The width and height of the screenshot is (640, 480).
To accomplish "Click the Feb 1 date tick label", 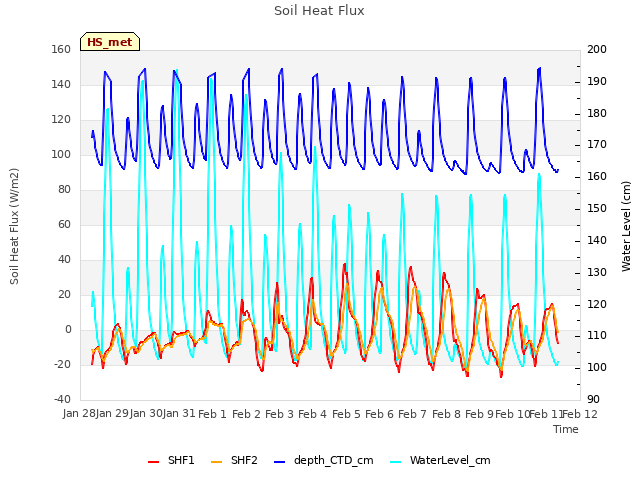I will (212, 414).
